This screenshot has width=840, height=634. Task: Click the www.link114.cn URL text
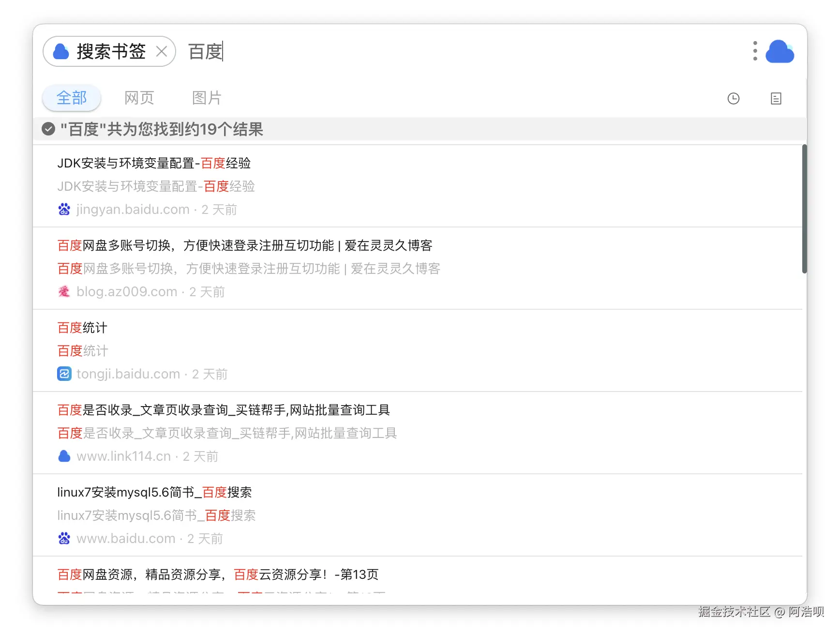(124, 456)
